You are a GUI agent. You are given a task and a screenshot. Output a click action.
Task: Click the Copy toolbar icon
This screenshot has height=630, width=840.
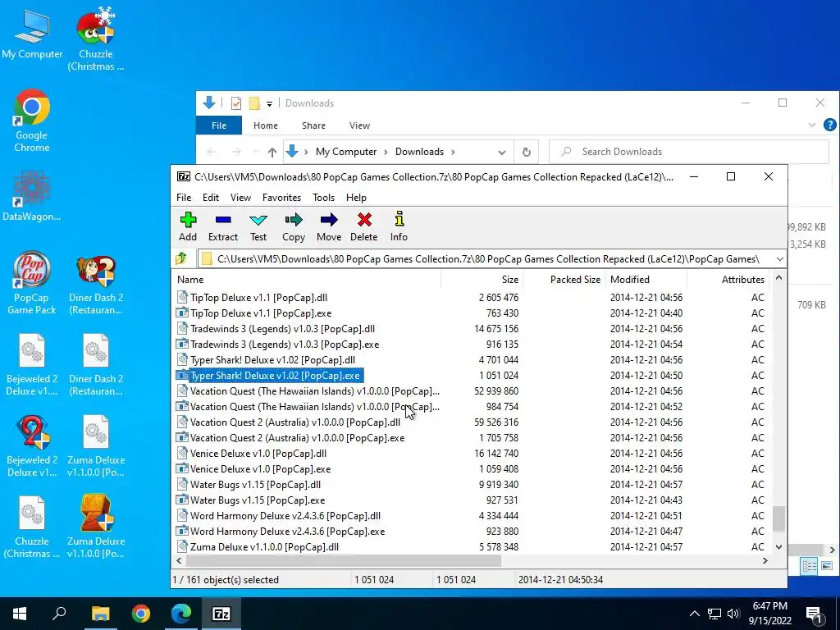(x=294, y=226)
